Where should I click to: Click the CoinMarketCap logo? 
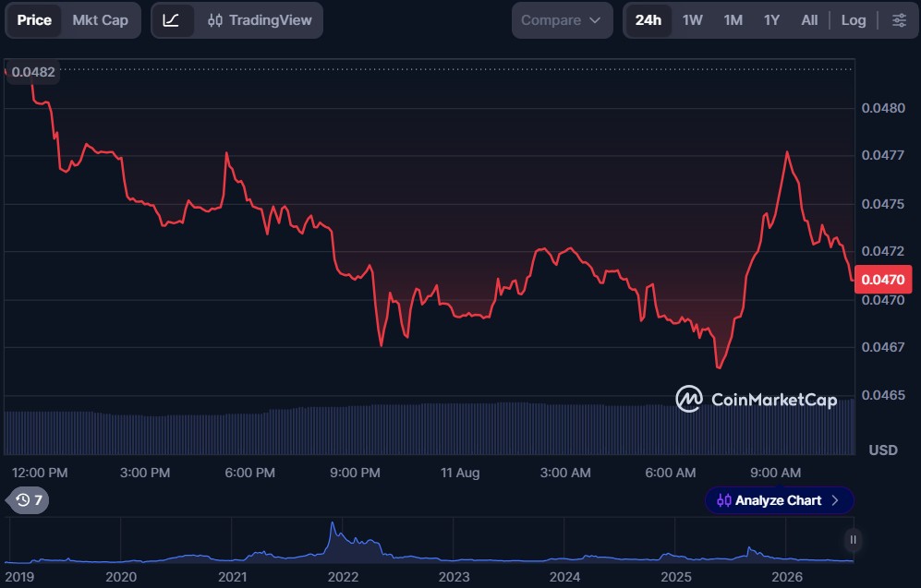tap(757, 399)
